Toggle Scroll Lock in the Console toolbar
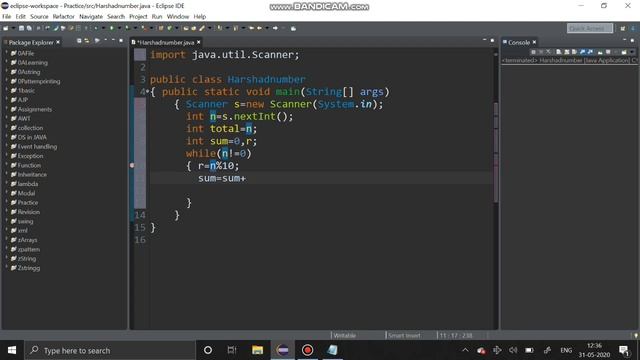Screen dimensions: 640x360 pos(567,52)
